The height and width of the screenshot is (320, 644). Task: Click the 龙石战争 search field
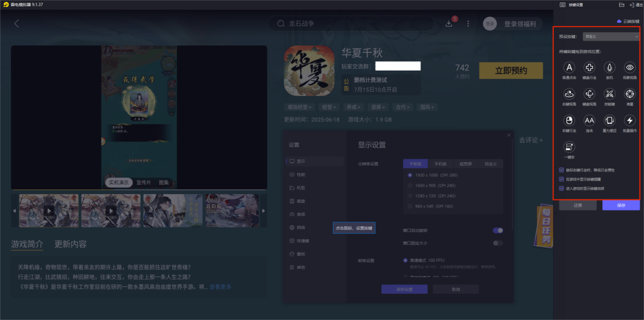pos(351,23)
